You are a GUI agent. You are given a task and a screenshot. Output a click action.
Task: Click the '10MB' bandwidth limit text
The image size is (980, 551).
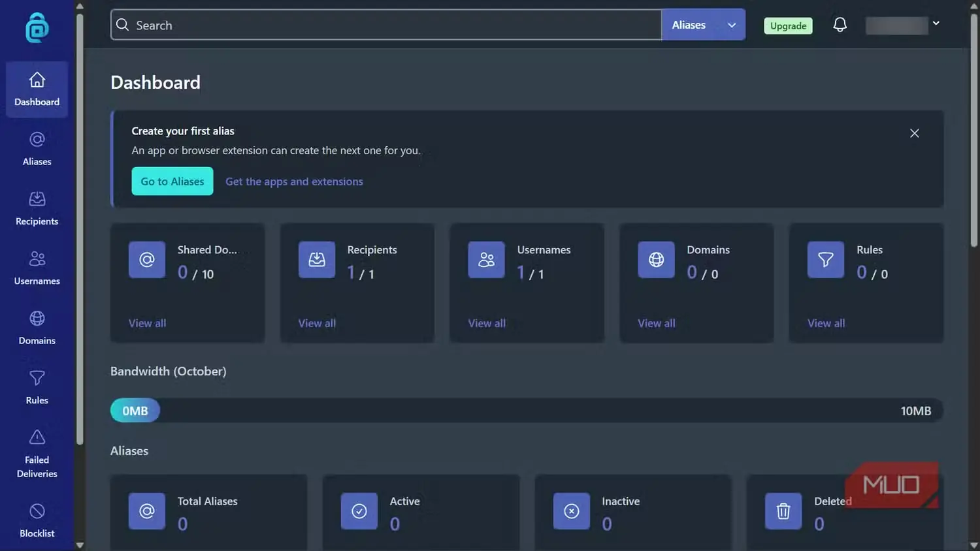click(916, 411)
